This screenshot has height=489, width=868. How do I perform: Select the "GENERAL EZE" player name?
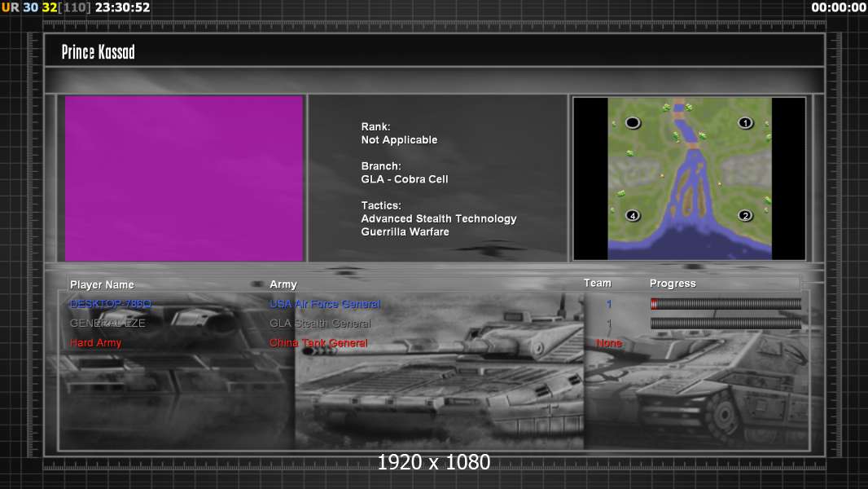[x=107, y=324]
